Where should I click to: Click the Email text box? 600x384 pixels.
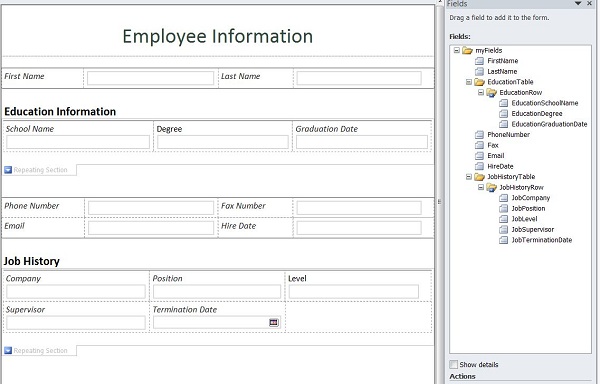click(151, 228)
